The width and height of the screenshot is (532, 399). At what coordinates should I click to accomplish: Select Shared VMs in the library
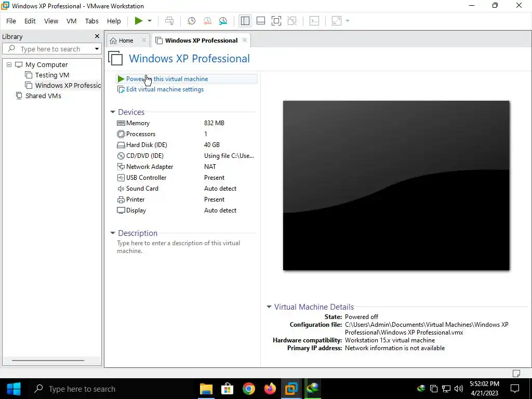coord(38,96)
